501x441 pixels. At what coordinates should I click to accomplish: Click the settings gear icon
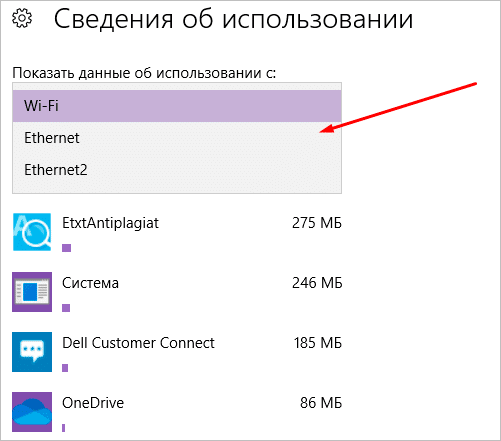tap(22, 19)
